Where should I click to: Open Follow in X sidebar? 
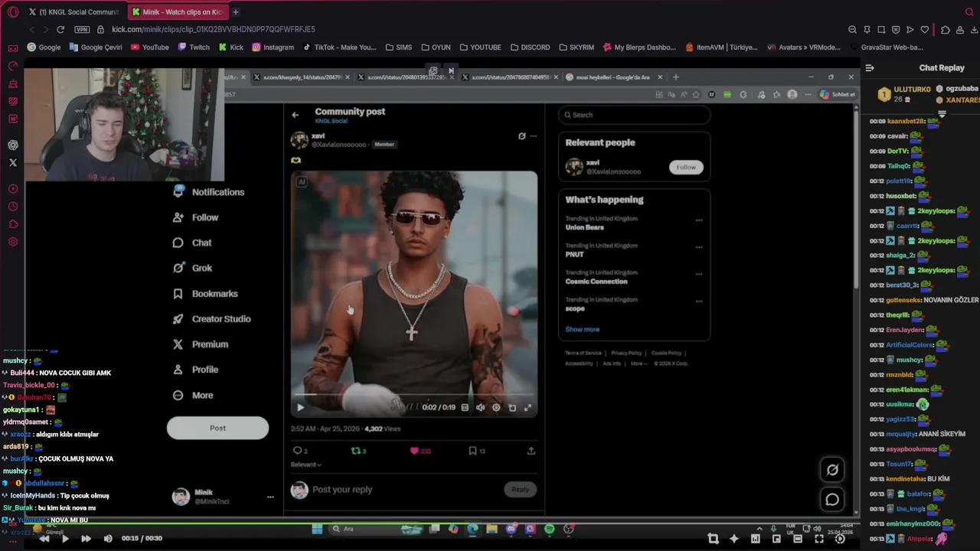tap(195, 217)
